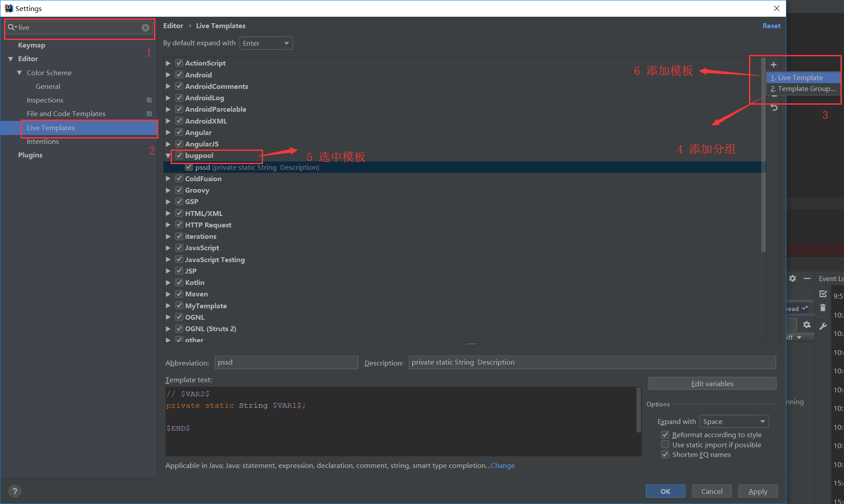This screenshot has width=844, height=504.
Task: Click the Event Log trash icon
Action: pyautogui.click(x=823, y=308)
